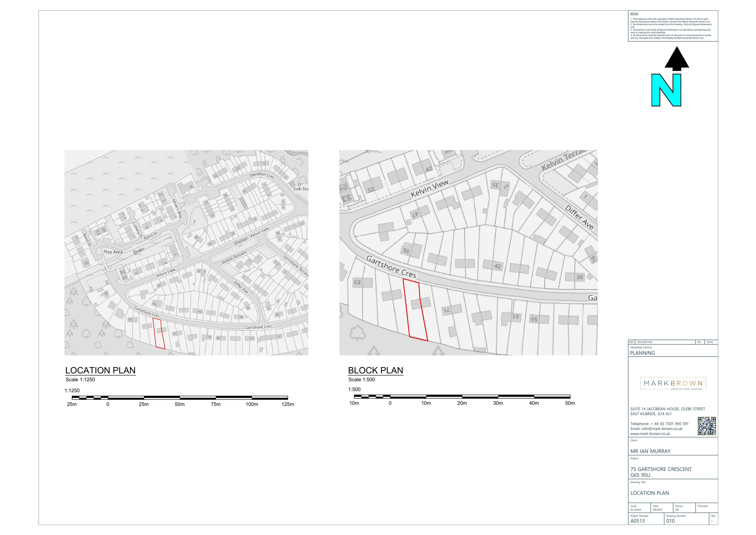Click the 'El Sub Sta' label on the location map
This screenshot has height=535, width=756.
point(301,187)
